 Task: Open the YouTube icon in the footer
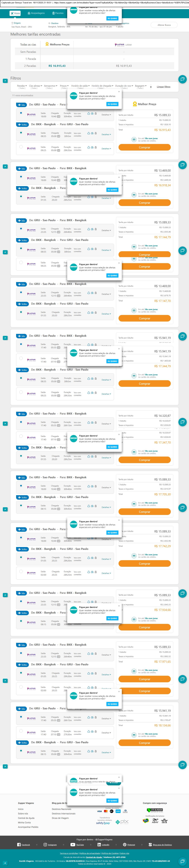coord(72,844)
